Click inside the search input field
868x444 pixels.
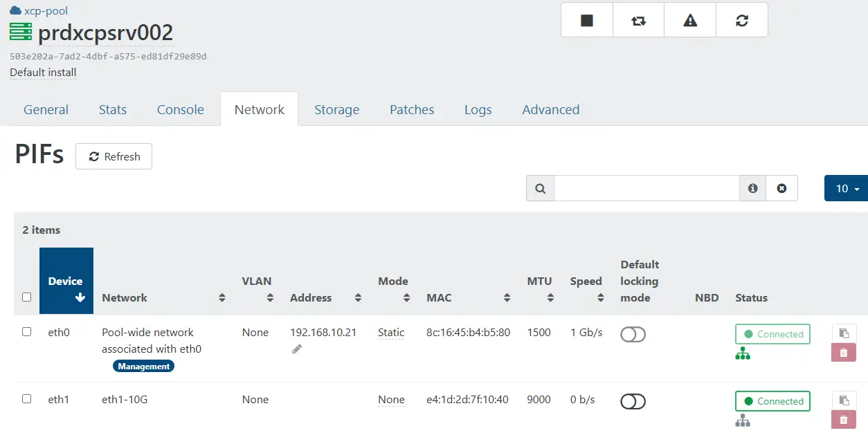(644, 187)
